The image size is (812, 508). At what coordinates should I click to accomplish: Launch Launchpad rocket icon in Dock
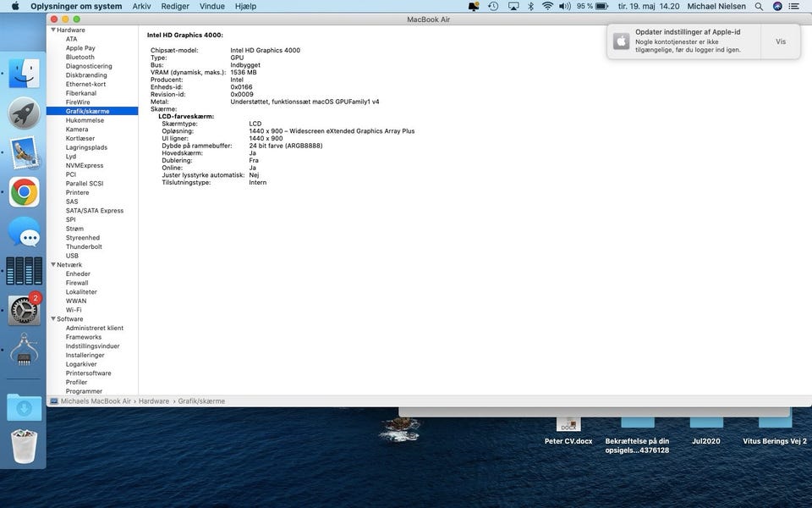(x=24, y=113)
